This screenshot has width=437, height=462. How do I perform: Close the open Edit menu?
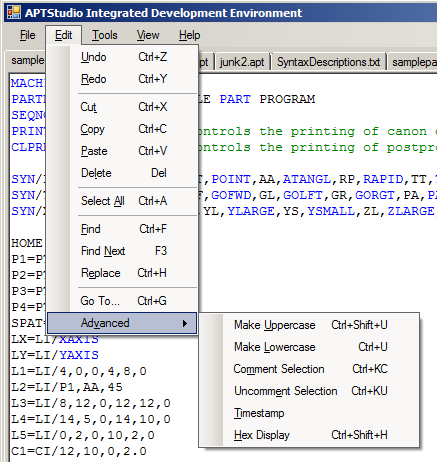tap(63, 35)
